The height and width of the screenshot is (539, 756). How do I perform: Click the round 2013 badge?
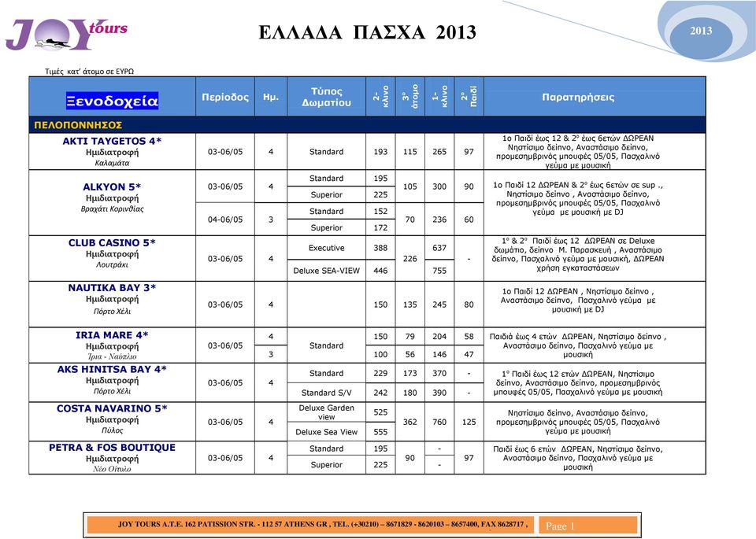click(x=701, y=31)
